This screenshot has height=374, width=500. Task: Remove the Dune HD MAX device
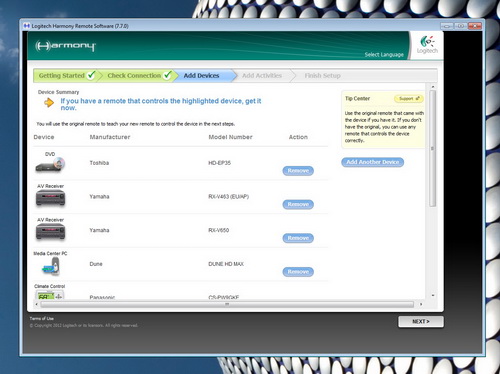(x=298, y=272)
